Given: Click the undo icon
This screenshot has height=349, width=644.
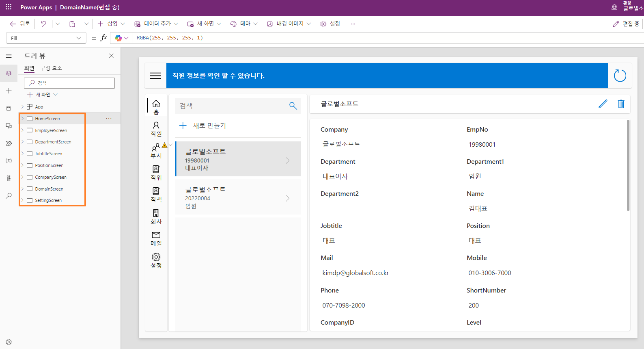Looking at the screenshot, I should click(x=43, y=24).
